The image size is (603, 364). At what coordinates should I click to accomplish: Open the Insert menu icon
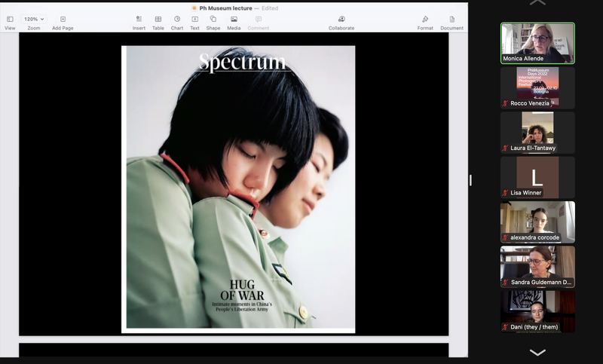[139, 19]
